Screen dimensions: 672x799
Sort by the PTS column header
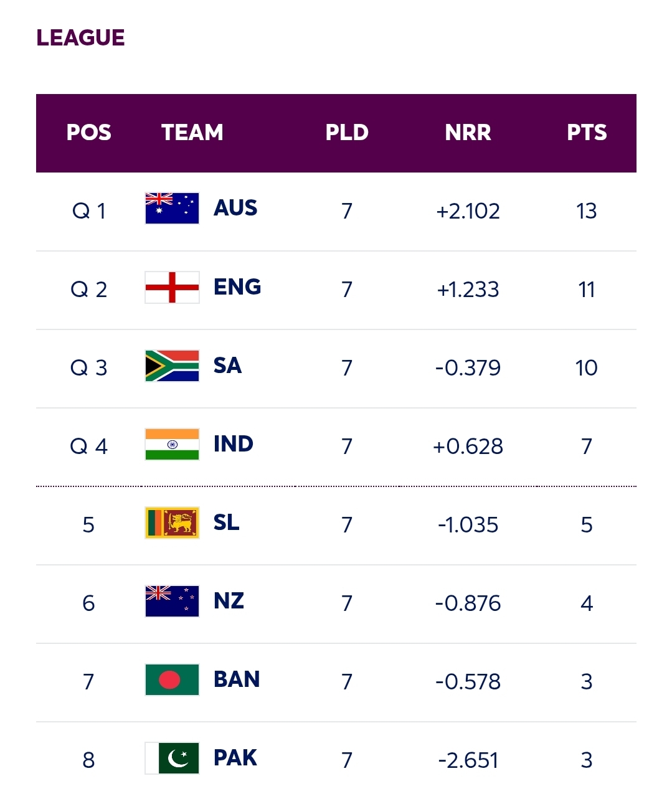pyautogui.click(x=587, y=133)
